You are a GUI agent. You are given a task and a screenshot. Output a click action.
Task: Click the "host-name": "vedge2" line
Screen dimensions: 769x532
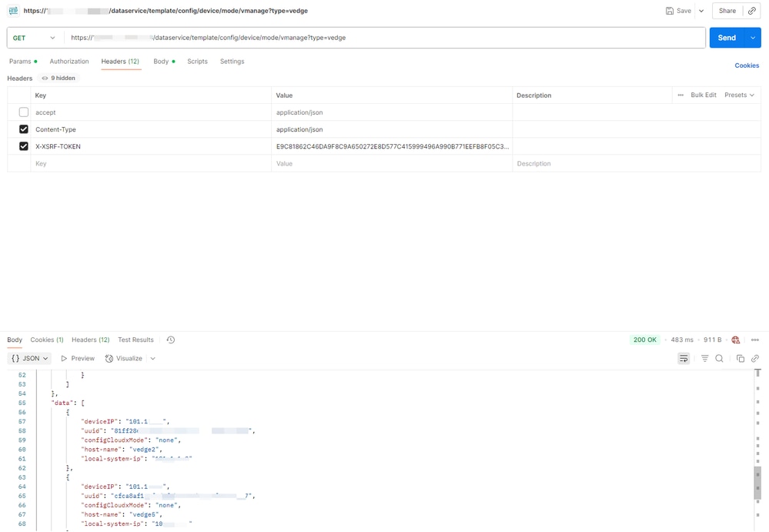pyautogui.click(x=122, y=449)
